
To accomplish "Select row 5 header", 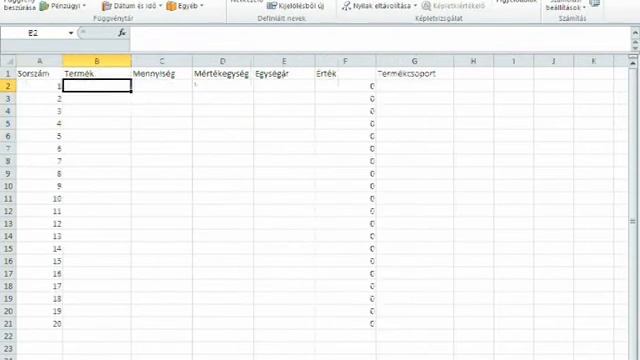I will pos(8,124).
